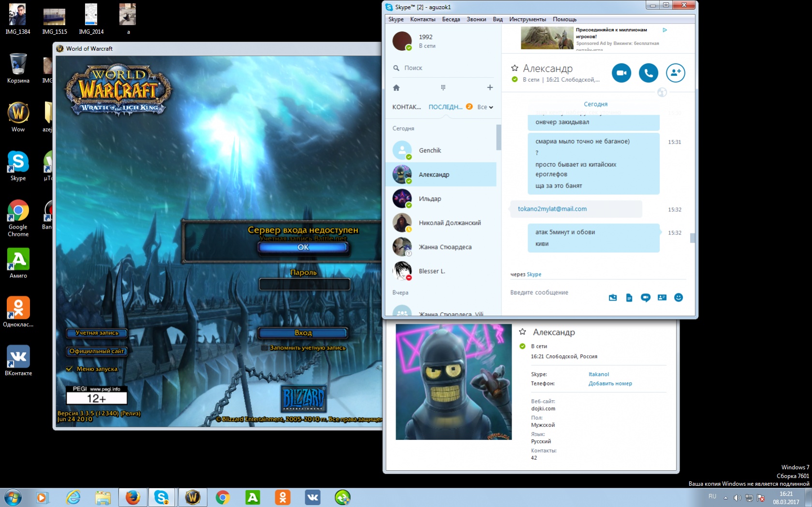
Task: Open the Skype dial pad icon
Action: [x=443, y=87]
